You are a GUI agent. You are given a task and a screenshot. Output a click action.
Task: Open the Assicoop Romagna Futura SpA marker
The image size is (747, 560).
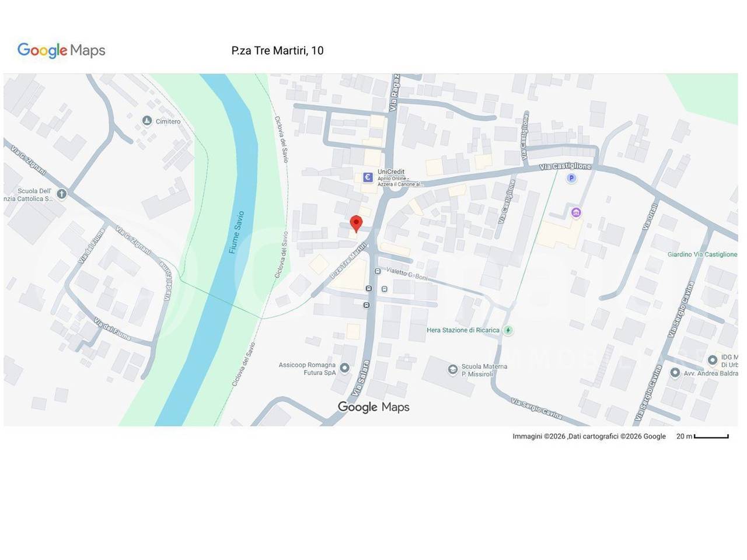344,368
